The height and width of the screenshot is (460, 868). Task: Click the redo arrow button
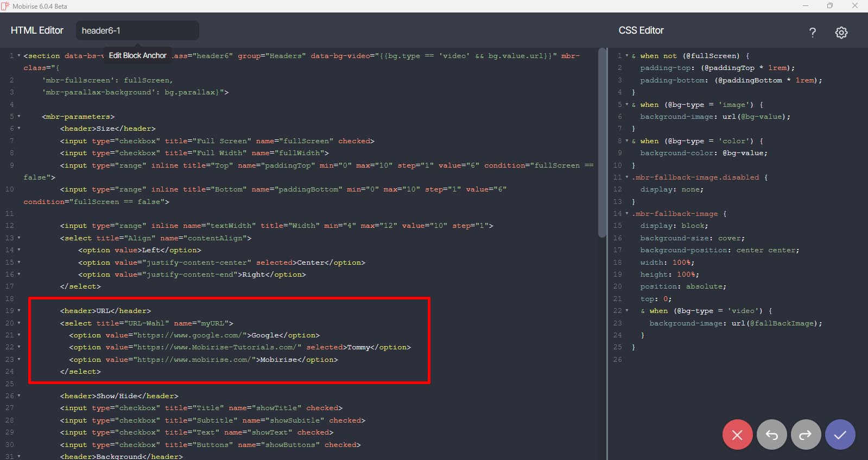point(806,435)
